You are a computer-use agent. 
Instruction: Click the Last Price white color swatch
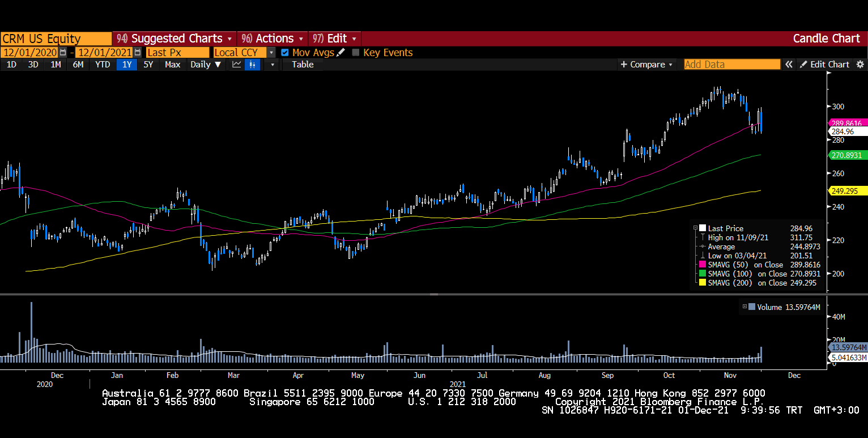click(703, 229)
